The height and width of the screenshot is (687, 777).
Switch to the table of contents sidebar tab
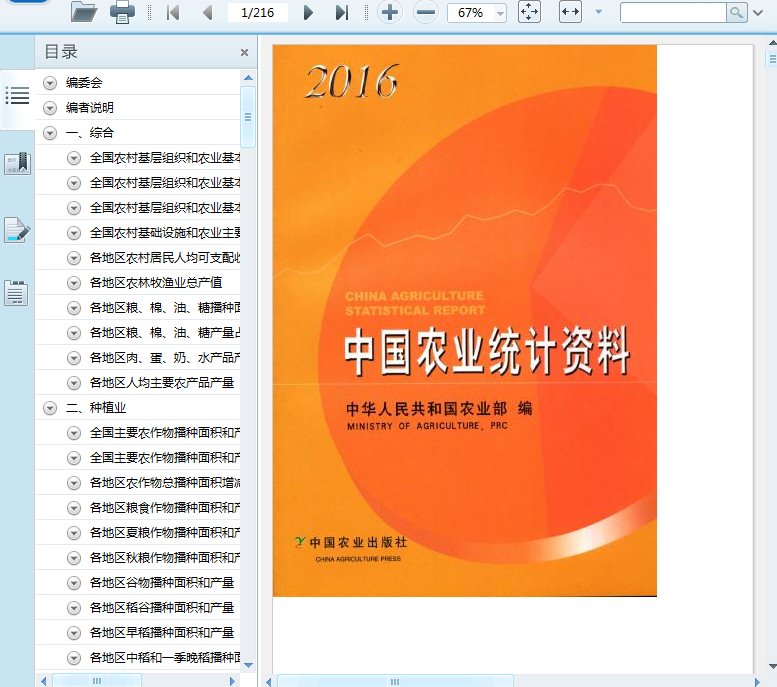pyautogui.click(x=17, y=96)
